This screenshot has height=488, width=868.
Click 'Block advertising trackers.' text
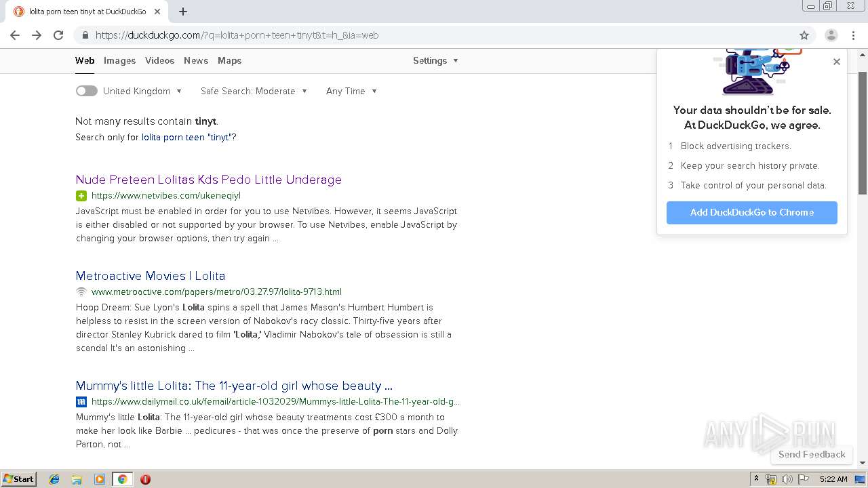[x=736, y=146]
